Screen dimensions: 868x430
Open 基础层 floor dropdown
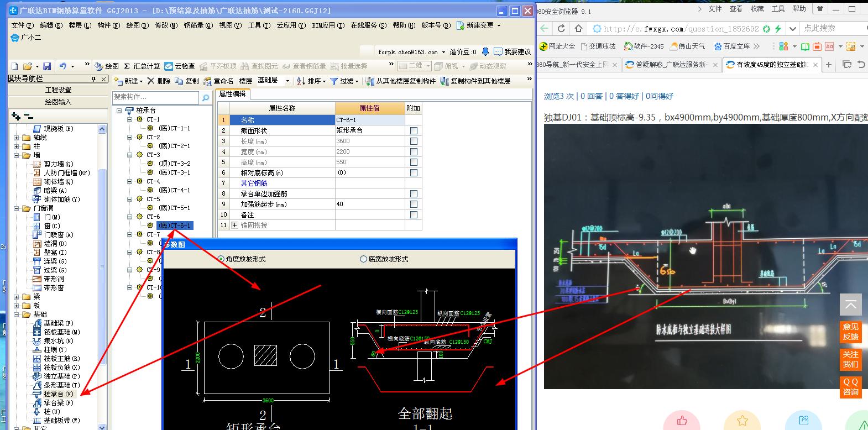tap(287, 81)
